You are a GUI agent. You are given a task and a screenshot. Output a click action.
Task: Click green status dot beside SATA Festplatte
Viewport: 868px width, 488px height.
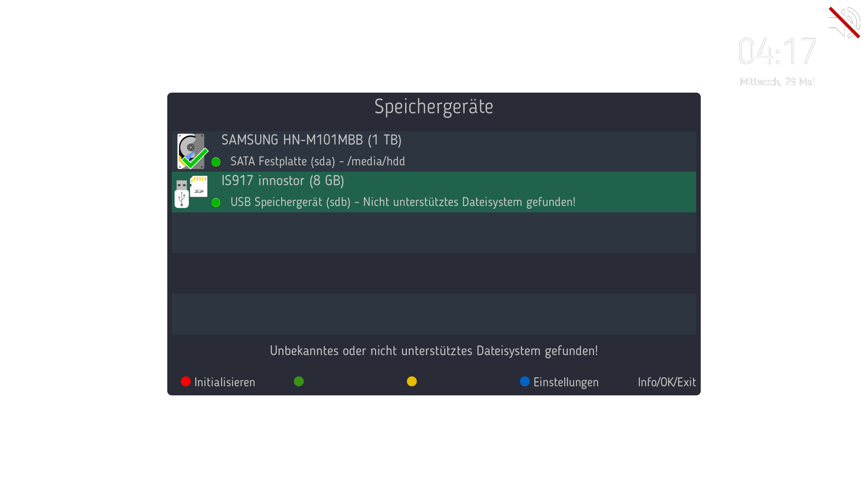(x=216, y=162)
